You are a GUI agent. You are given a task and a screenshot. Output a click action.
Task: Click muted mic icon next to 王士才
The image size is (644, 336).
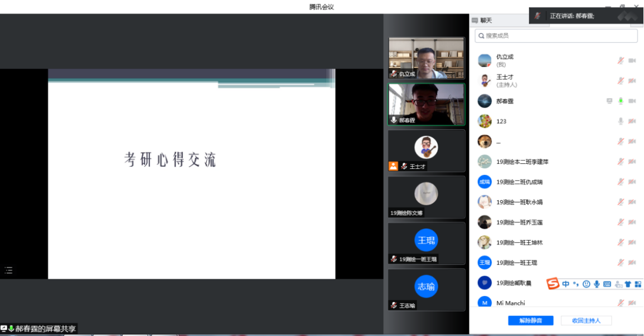pos(621,81)
